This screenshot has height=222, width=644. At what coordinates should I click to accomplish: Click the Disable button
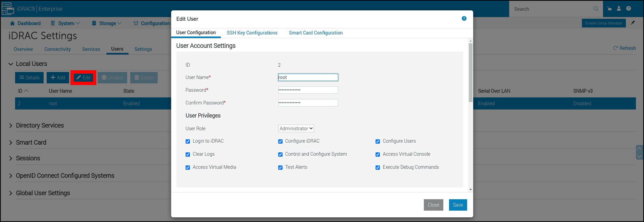(112, 78)
